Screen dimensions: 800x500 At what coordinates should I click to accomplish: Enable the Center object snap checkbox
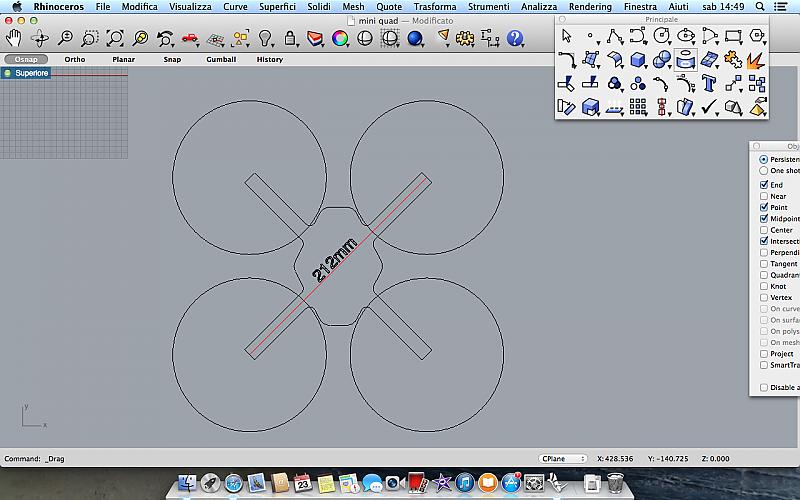(765, 230)
